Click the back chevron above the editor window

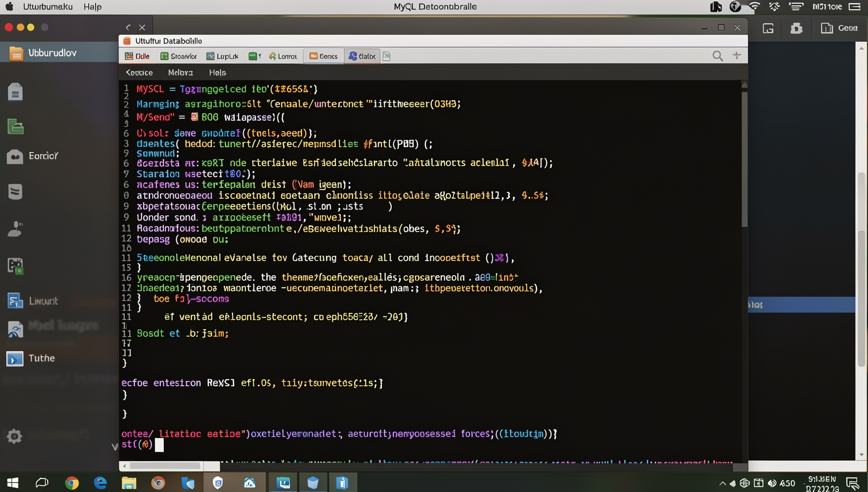pos(128,27)
